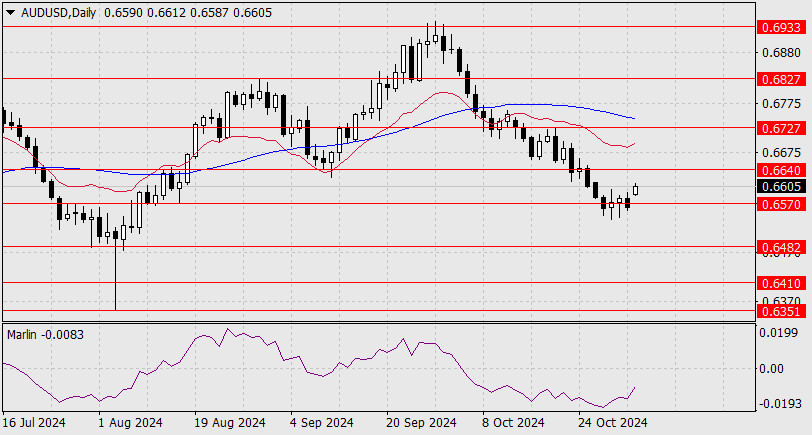Click the 1 Aug 2024 date label
The width and height of the screenshot is (812, 435).
(130, 423)
